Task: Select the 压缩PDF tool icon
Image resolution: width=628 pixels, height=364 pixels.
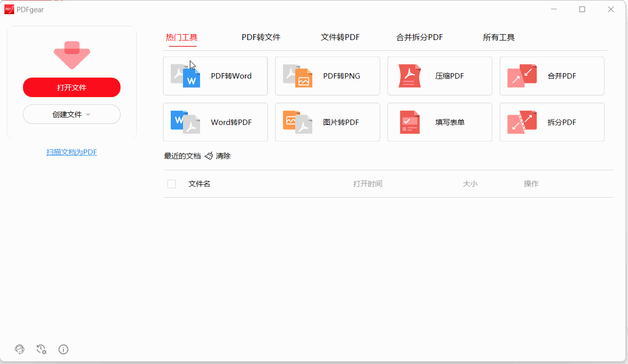Action: [x=410, y=76]
